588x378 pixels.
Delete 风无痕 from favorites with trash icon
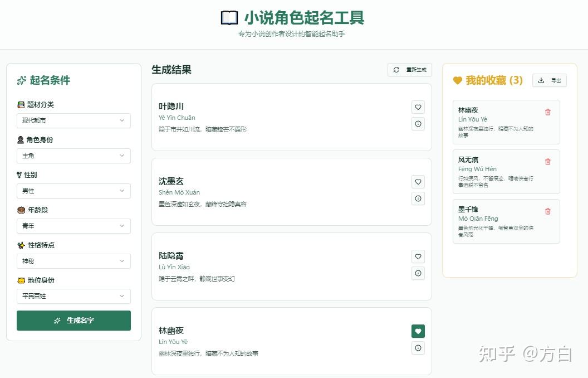[x=547, y=161]
